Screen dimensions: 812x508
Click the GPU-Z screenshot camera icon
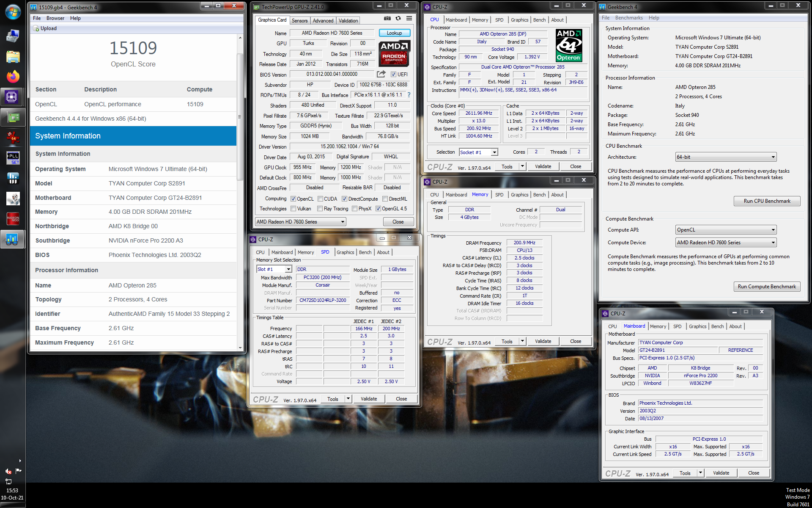[387, 18]
